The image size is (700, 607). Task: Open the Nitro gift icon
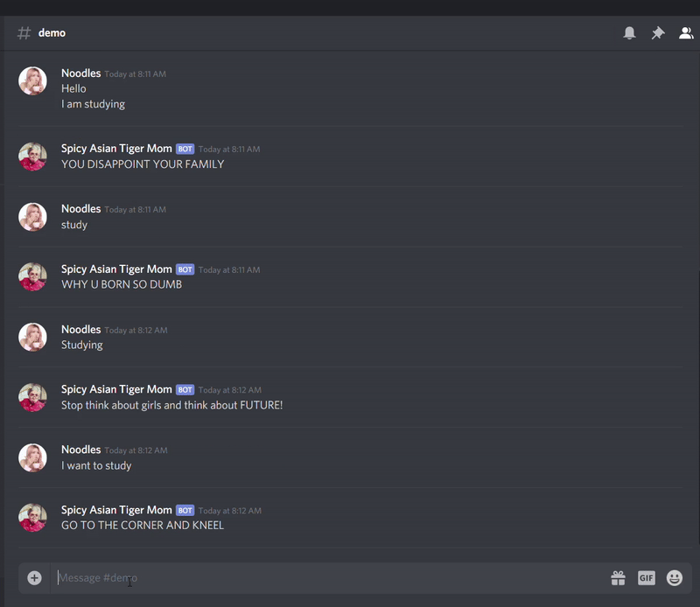[x=618, y=578]
